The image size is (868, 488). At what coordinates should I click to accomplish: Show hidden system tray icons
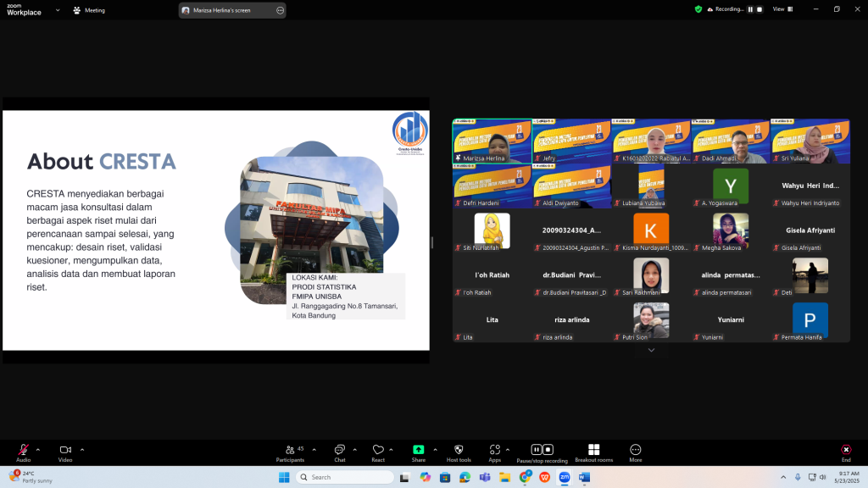pyautogui.click(x=782, y=477)
